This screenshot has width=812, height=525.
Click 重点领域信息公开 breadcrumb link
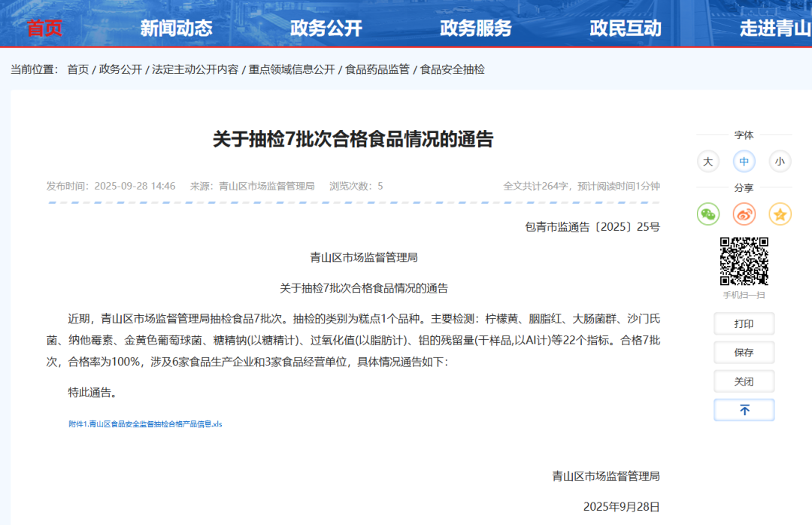point(292,69)
